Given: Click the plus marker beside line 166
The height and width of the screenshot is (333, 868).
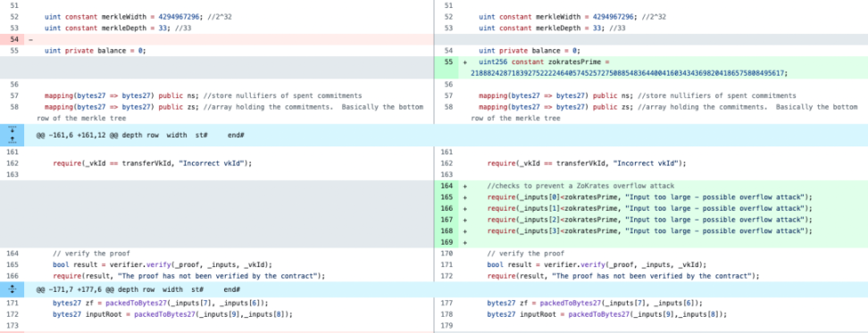Looking at the screenshot, I should [x=465, y=209].
